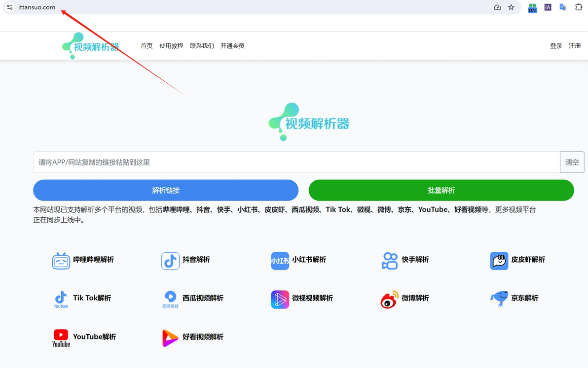This screenshot has width=588, height=368.
Task: Open the 好看视频解析 icon
Action: point(170,338)
